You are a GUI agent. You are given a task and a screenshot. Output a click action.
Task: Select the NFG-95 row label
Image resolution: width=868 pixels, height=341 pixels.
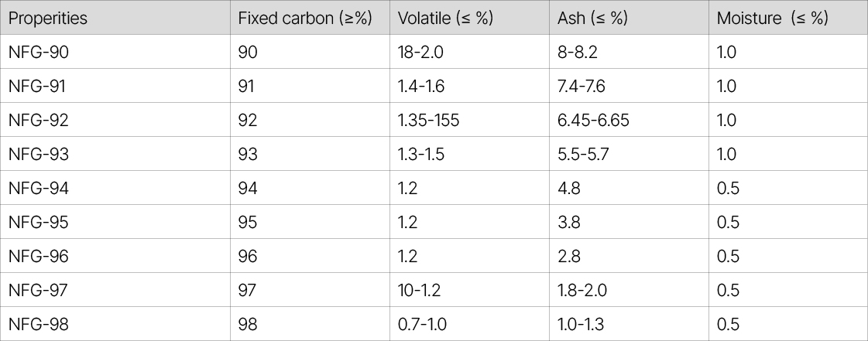(x=38, y=223)
